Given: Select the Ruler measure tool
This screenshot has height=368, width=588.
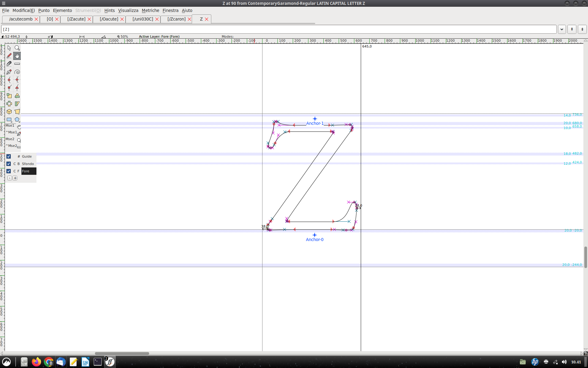Looking at the screenshot, I should [x=17, y=64].
